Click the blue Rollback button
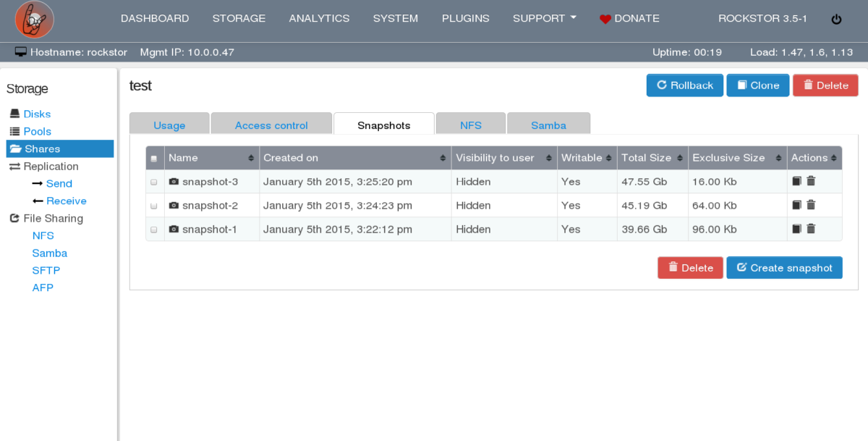 coord(684,85)
